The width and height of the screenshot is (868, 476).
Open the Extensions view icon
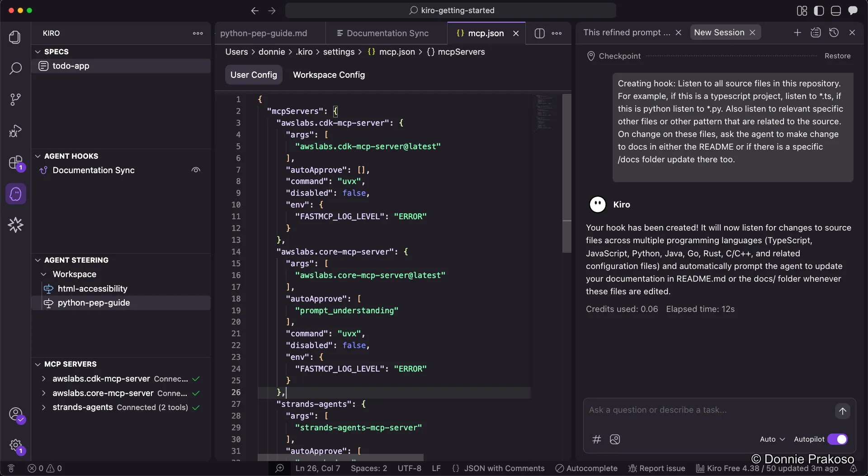[x=15, y=162]
